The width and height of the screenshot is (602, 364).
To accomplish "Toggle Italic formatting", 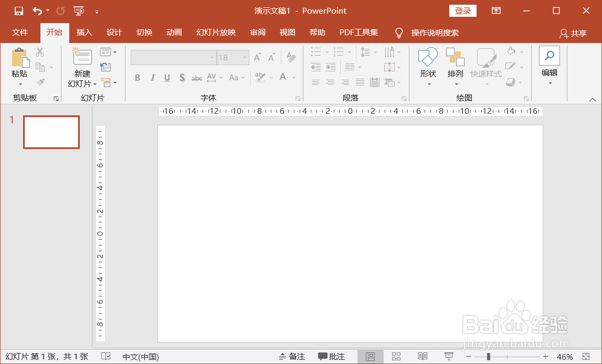I will 152,78.
